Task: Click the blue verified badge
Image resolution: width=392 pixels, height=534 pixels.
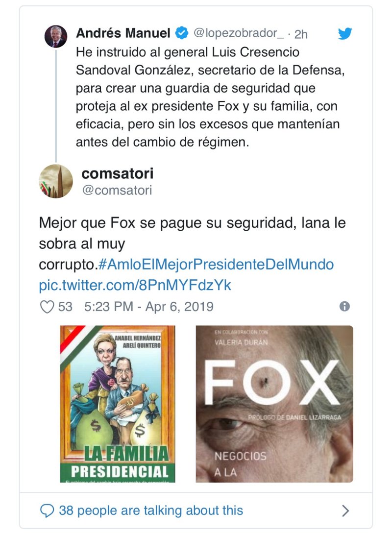Action: (182, 33)
